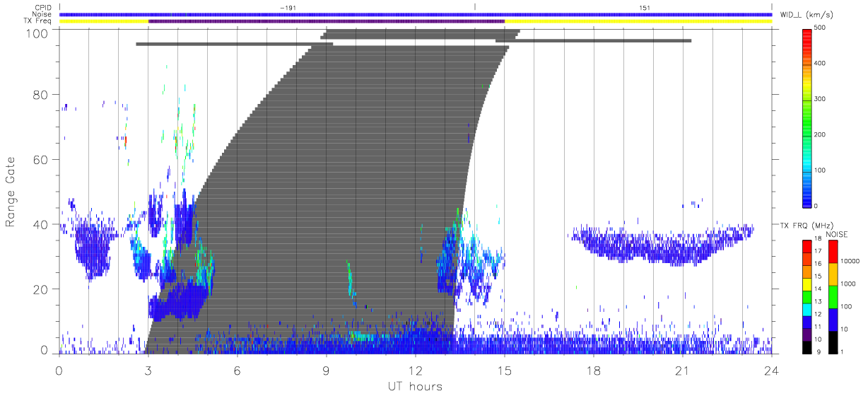
Task: Click the Noise row label at top left
Action: coord(42,14)
